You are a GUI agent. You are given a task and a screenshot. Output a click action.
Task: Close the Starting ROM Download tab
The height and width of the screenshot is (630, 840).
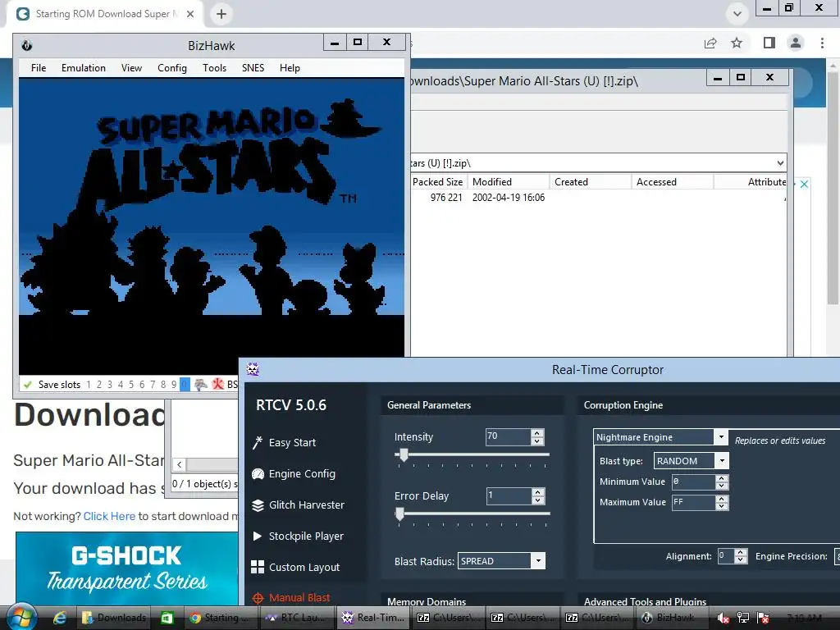190,14
